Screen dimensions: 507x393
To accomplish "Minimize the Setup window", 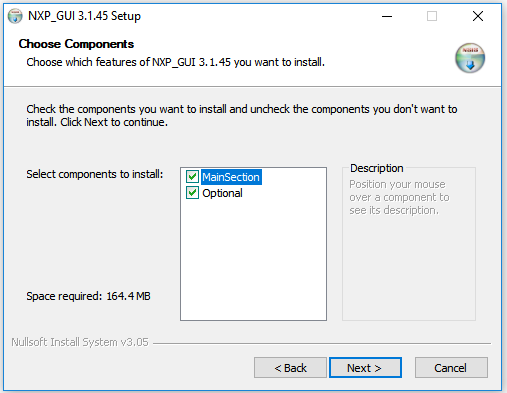I will pyautogui.click(x=387, y=16).
